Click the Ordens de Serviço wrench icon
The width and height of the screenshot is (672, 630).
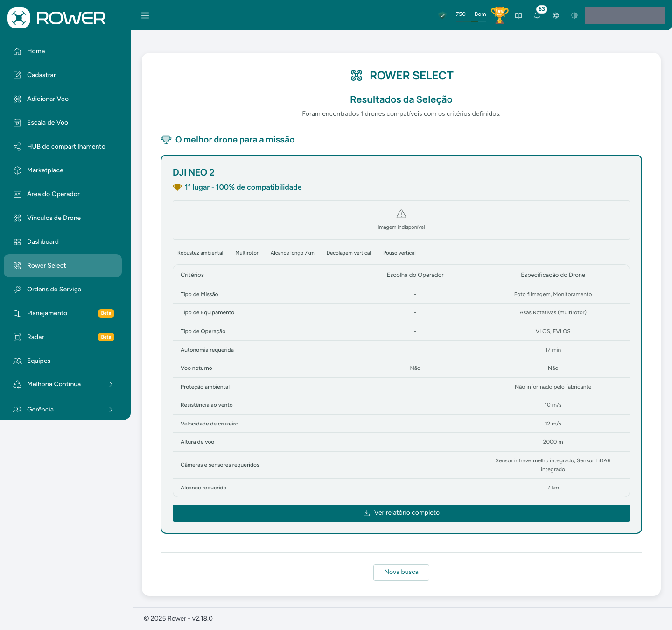[17, 290]
